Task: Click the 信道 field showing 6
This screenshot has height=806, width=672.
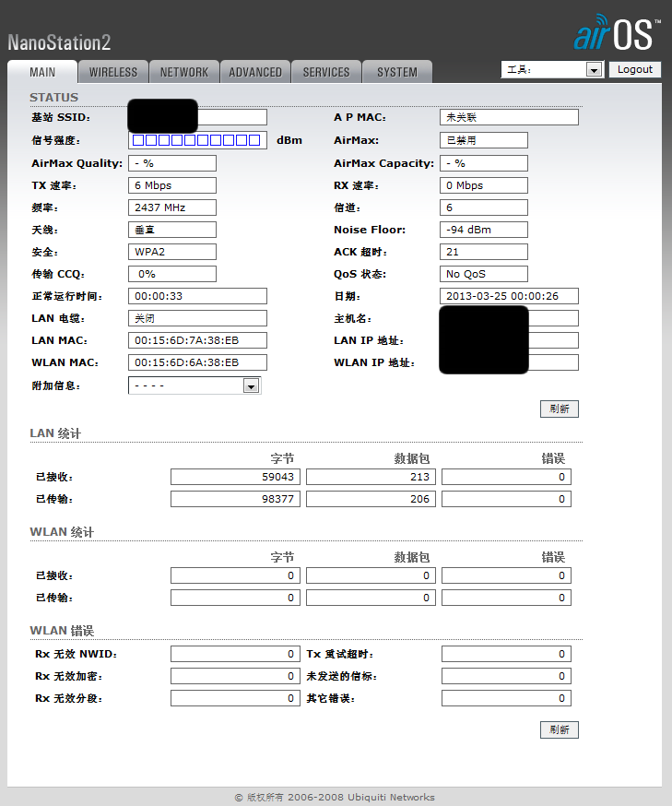Action: pos(483,207)
